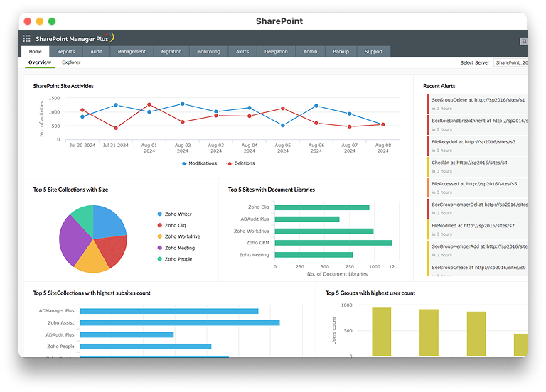Click the red macOS close button
546x392 pixels.
[x=28, y=21]
